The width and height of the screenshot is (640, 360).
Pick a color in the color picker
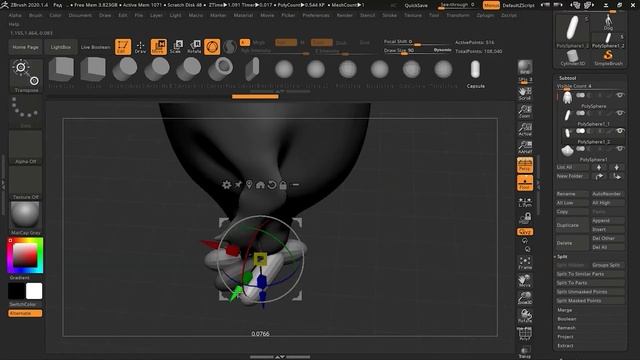pos(25,256)
